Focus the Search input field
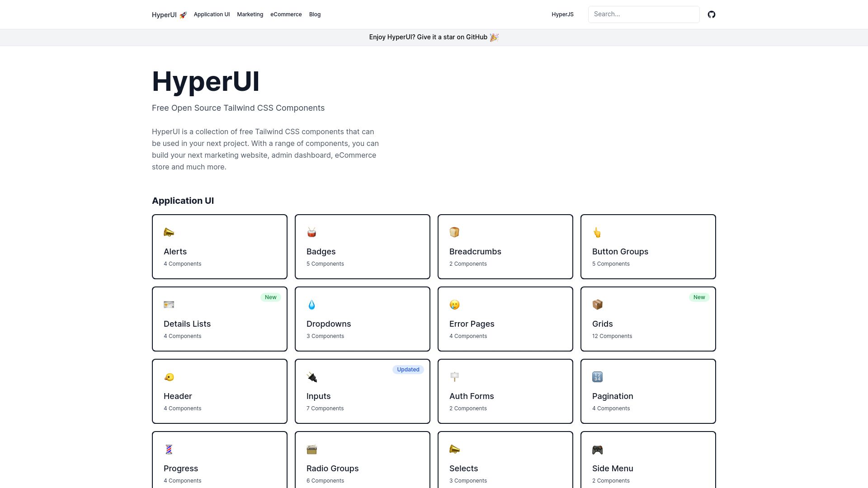Image resolution: width=868 pixels, height=488 pixels. pyautogui.click(x=644, y=14)
